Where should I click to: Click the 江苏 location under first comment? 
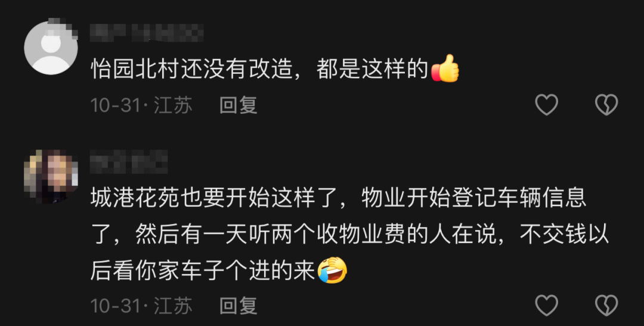coord(173,105)
